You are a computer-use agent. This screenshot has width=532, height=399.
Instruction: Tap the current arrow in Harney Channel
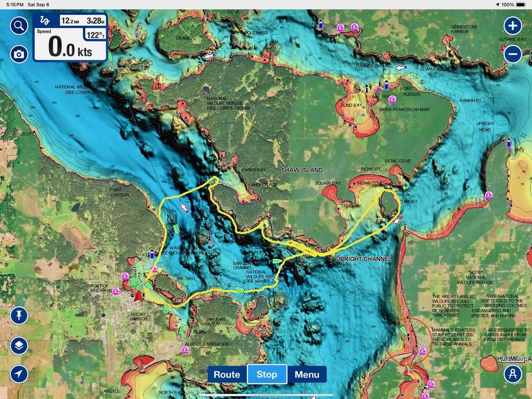coord(401,68)
